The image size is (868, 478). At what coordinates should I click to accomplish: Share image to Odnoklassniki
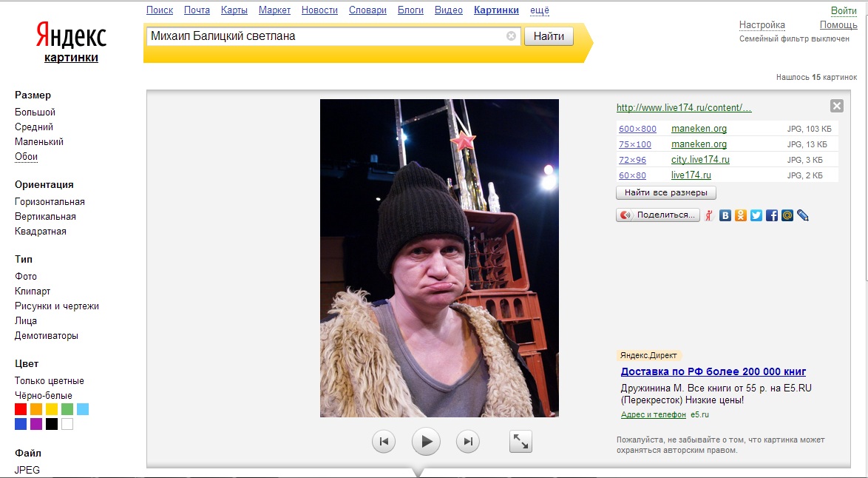[x=741, y=215]
